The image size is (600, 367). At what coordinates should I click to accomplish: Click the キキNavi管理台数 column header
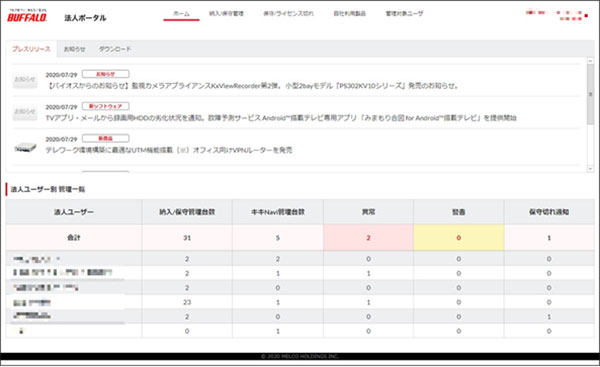coord(278,212)
